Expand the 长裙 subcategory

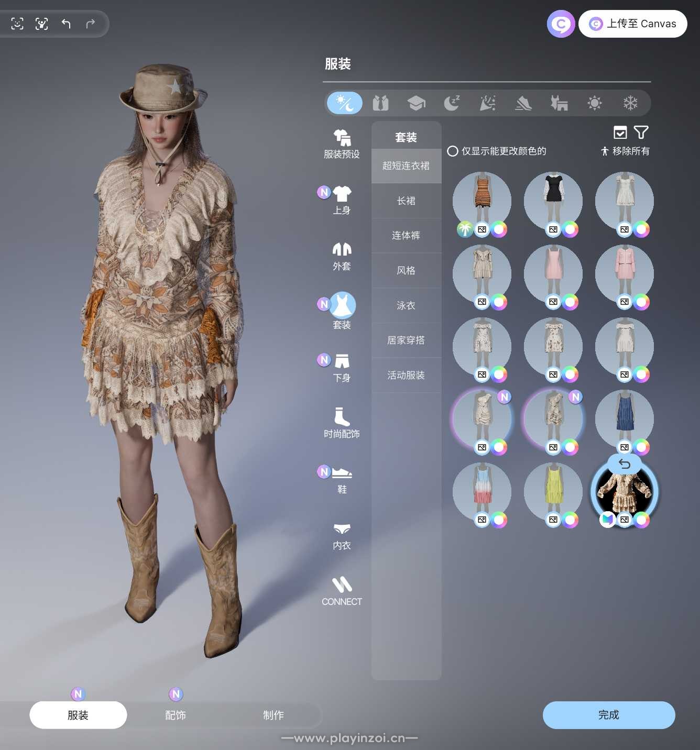406,201
